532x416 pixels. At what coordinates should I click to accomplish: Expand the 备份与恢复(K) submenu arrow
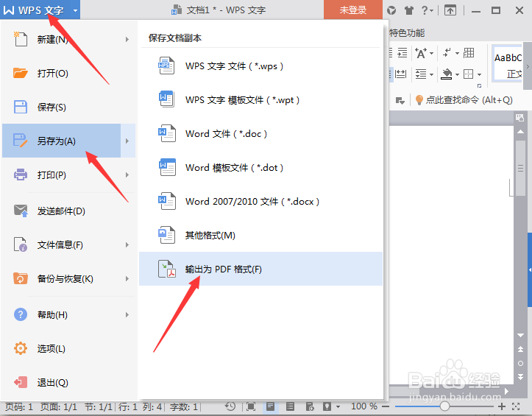click(127, 279)
